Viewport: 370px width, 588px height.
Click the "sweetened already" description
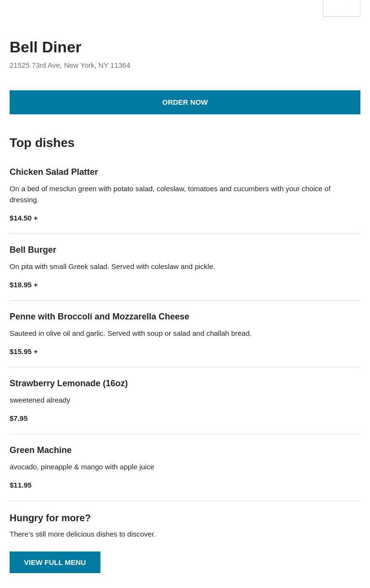(40, 400)
